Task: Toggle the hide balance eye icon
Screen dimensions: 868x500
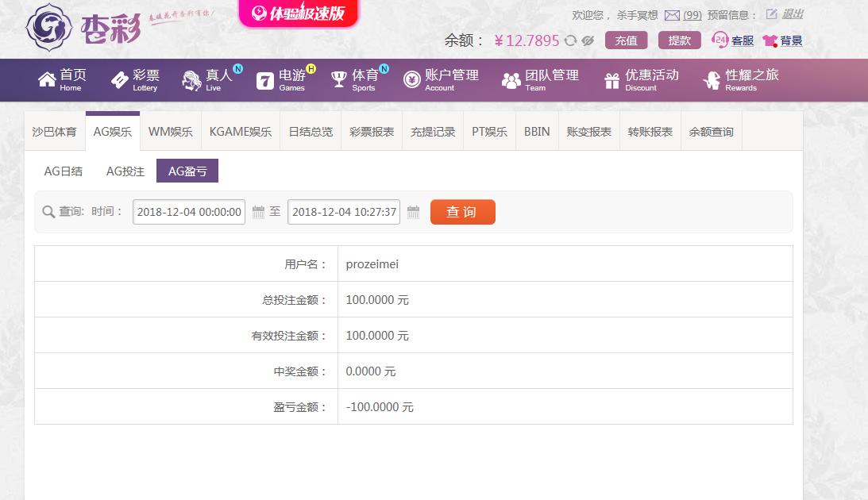Action: pyautogui.click(x=588, y=40)
